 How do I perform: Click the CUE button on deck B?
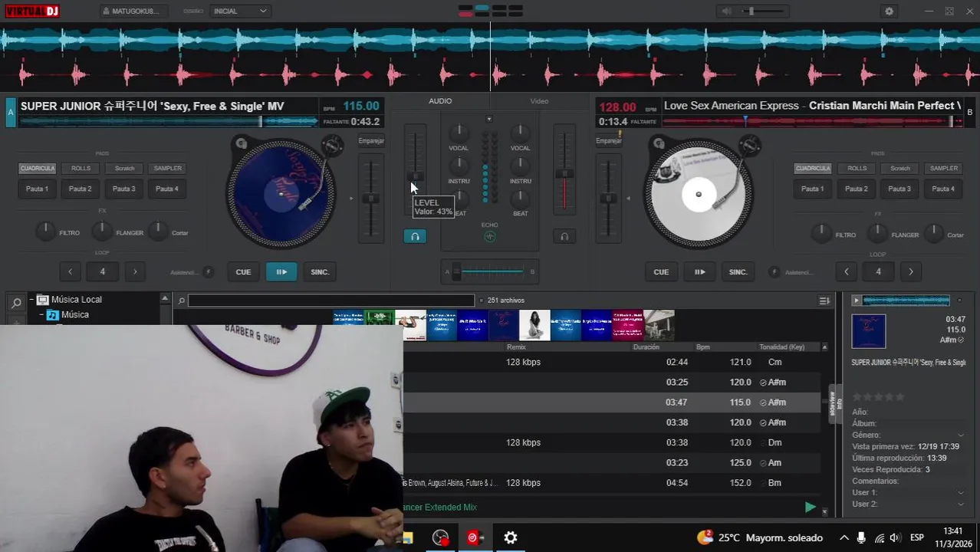[661, 271]
